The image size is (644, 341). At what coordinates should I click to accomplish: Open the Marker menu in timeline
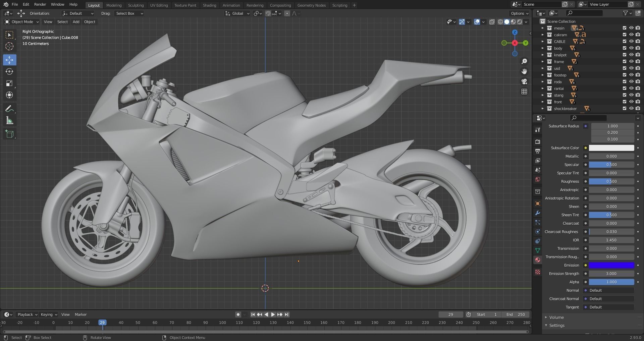tap(80, 315)
